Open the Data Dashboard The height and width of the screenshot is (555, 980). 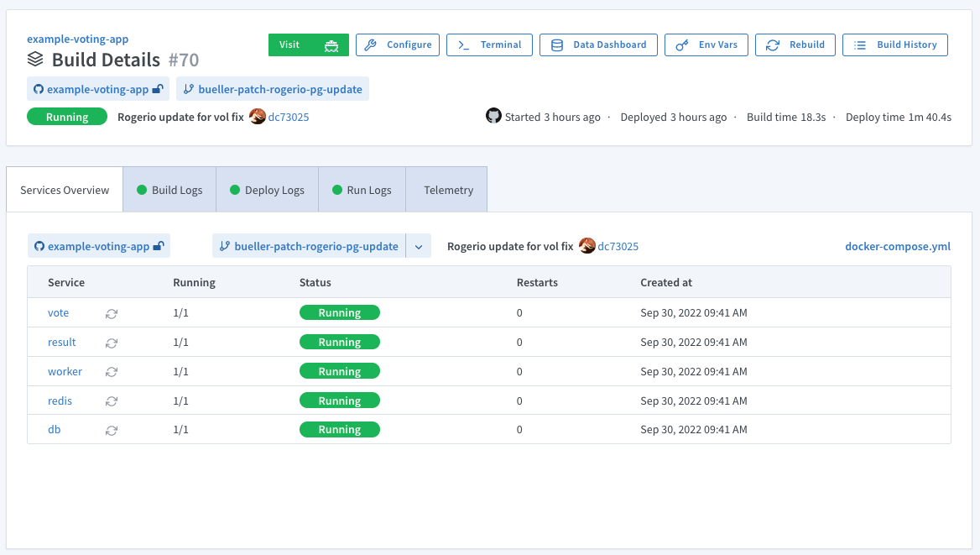598,45
